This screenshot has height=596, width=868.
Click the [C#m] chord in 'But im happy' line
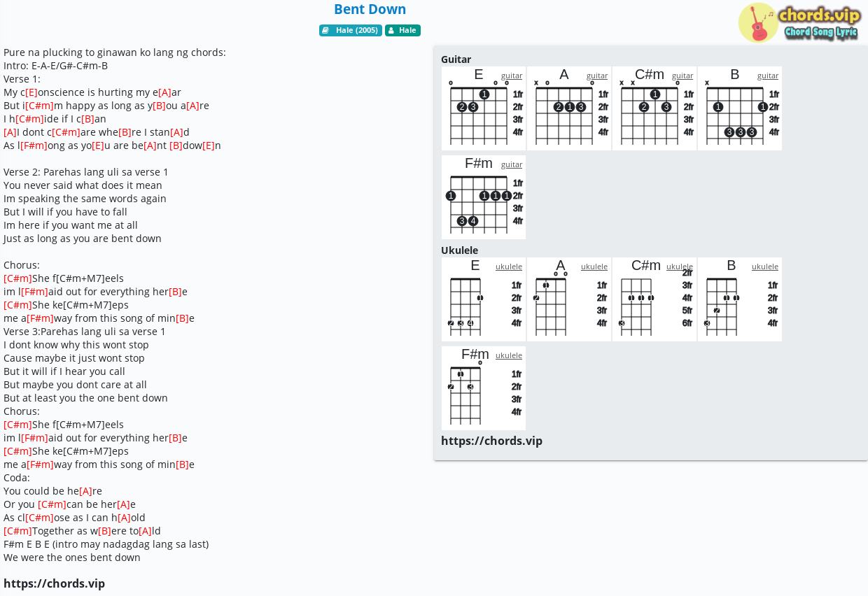[39, 106]
